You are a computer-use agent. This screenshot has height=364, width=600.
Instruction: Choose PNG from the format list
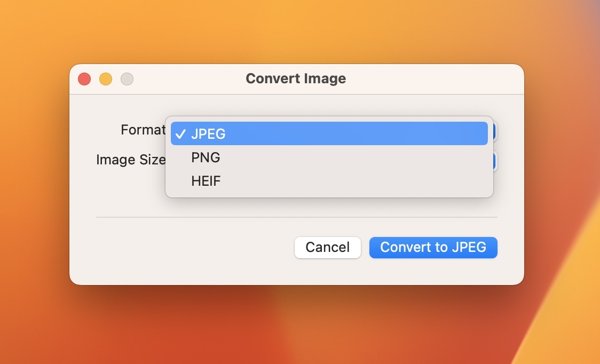pos(329,157)
